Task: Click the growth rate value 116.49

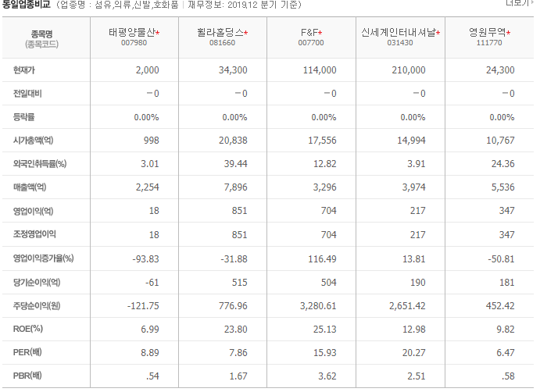Action: pyautogui.click(x=322, y=258)
